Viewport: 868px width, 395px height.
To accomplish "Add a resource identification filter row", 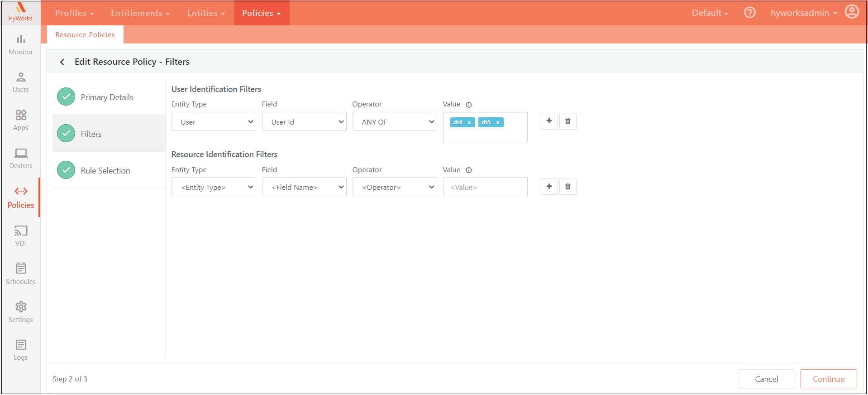I will coord(549,187).
